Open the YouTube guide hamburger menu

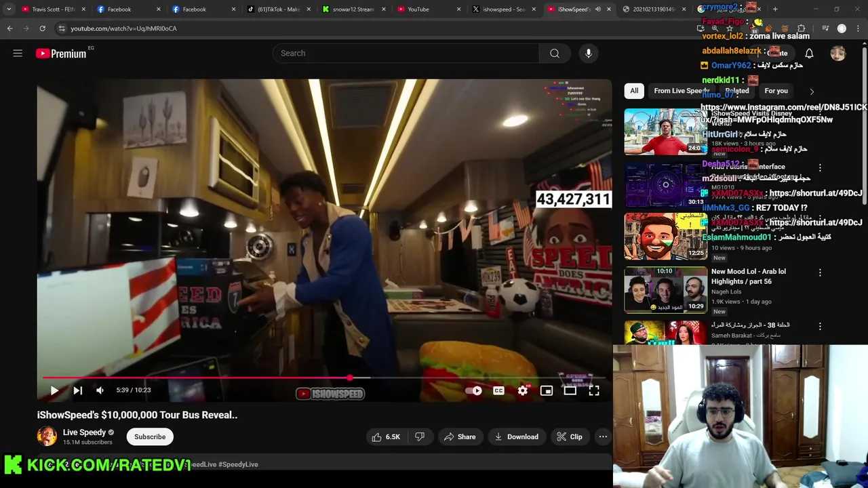18,53
